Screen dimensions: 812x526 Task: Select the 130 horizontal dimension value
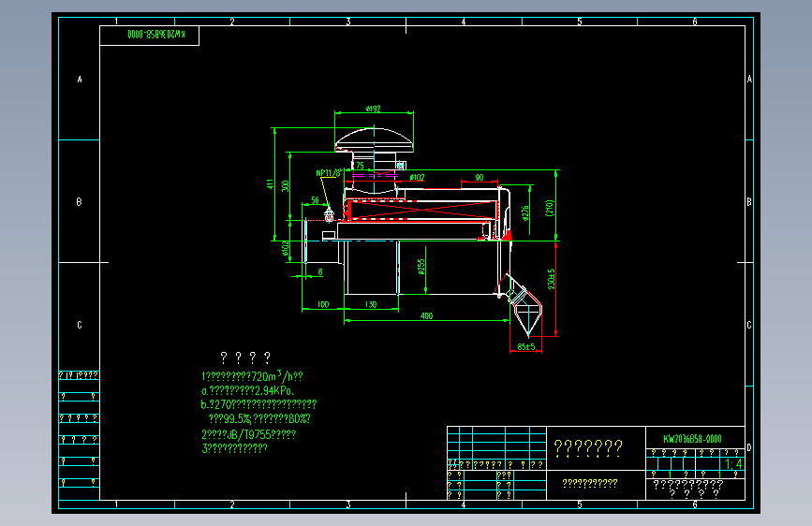point(371,304)
